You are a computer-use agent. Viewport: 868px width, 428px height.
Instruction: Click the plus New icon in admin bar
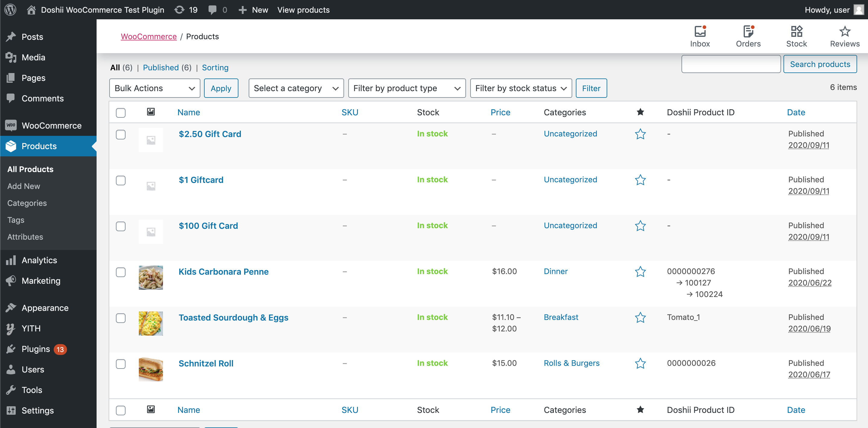243,10
